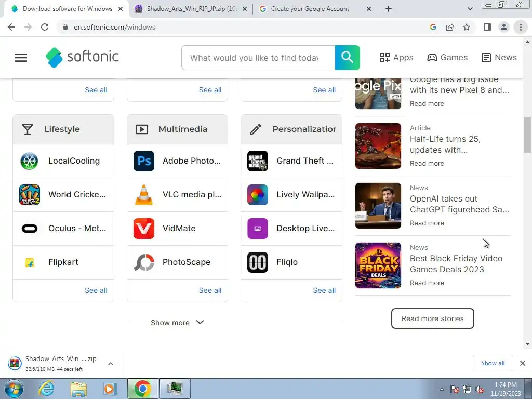This screenshot has height=399, width=532.
Task: Open the PhotoScape app icon
Action: tap(144, 262)
